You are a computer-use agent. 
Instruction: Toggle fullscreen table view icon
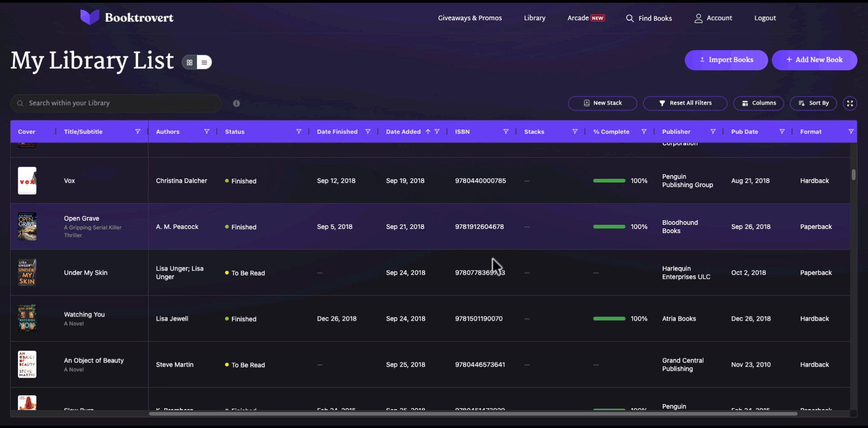tap(850, 103)
